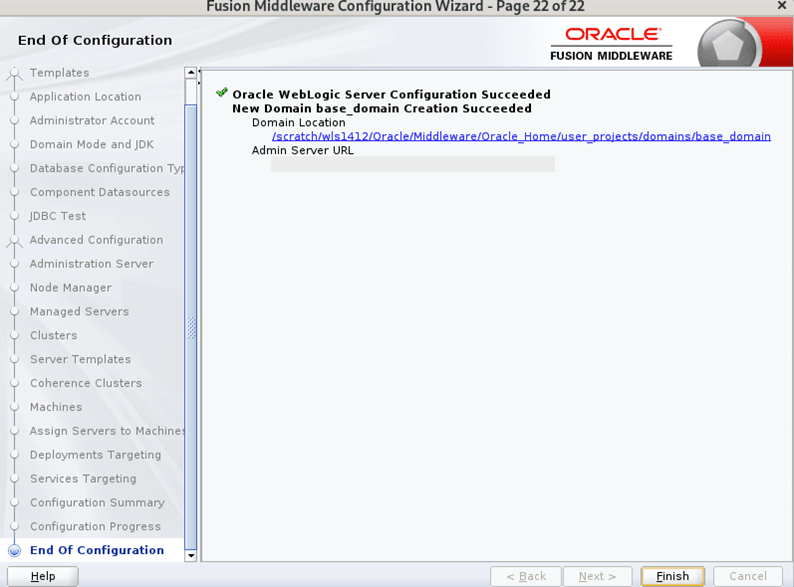794x587 pixels.
Task: Select Machines step
Action: click(x=56, y=407)
